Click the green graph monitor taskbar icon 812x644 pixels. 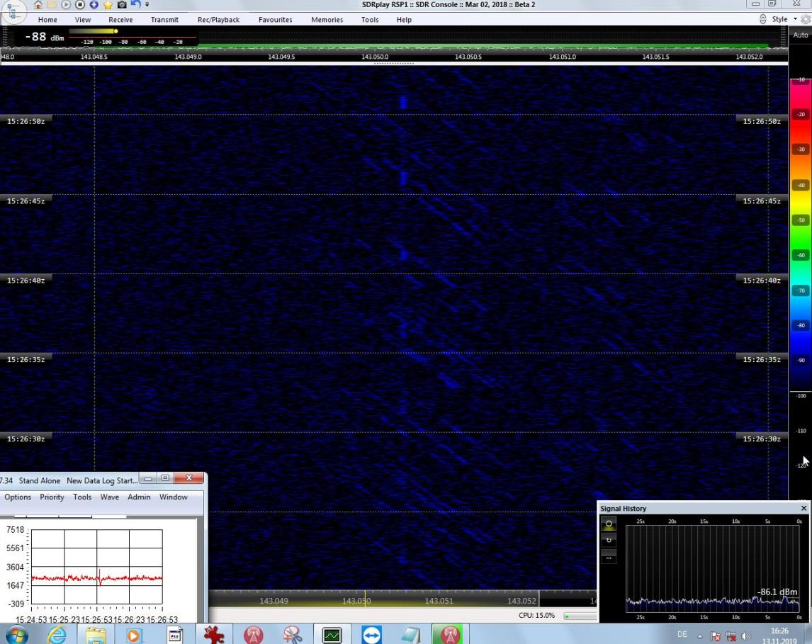click(332, 635)
